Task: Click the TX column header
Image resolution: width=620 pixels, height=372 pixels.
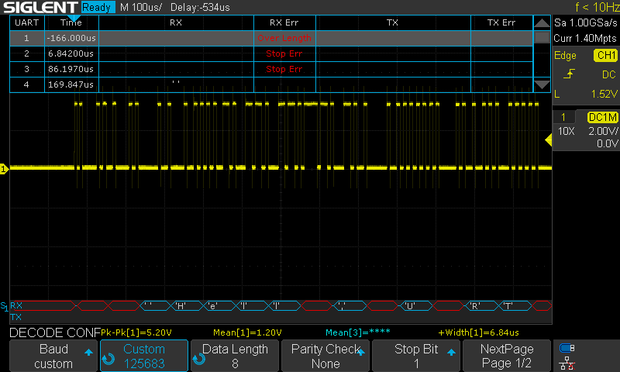Action: [x=393, y=23]
